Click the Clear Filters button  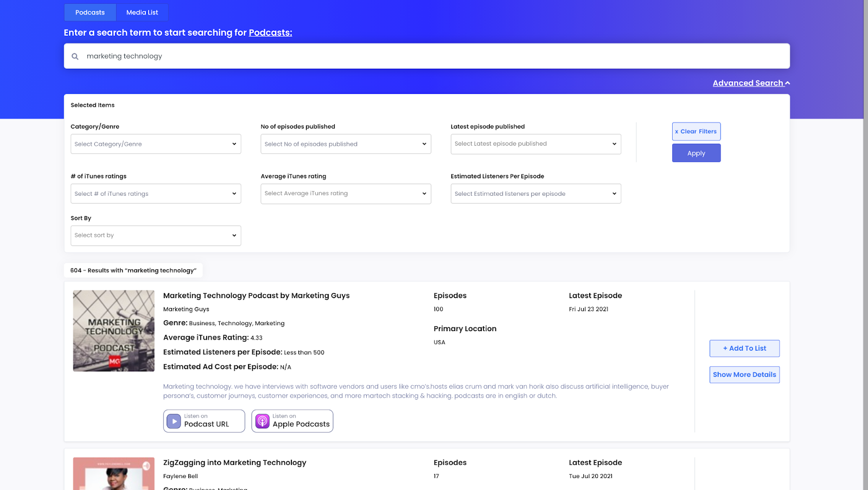click(x=696, y=132)
